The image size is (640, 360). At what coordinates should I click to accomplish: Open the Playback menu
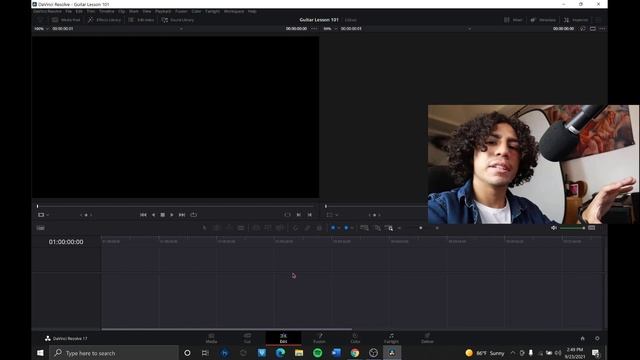[163, 11]
